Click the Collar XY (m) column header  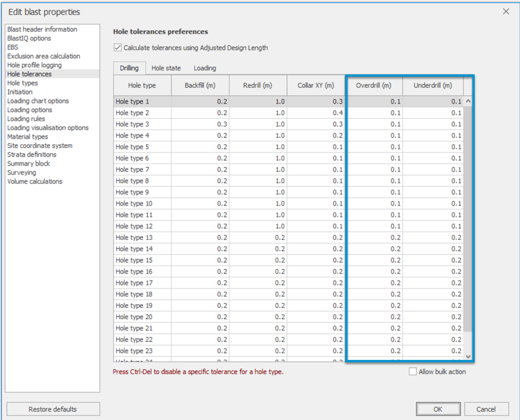coord(316,85)
